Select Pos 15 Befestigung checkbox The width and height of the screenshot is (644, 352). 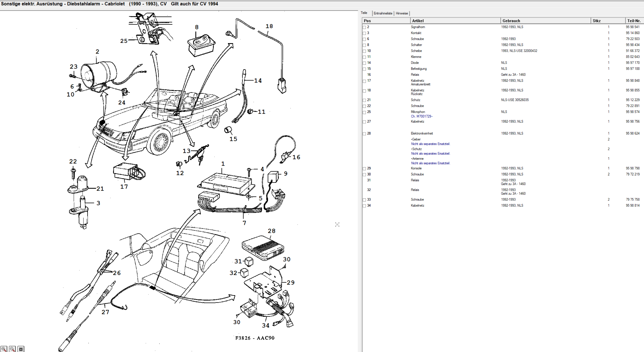[364, 69]
